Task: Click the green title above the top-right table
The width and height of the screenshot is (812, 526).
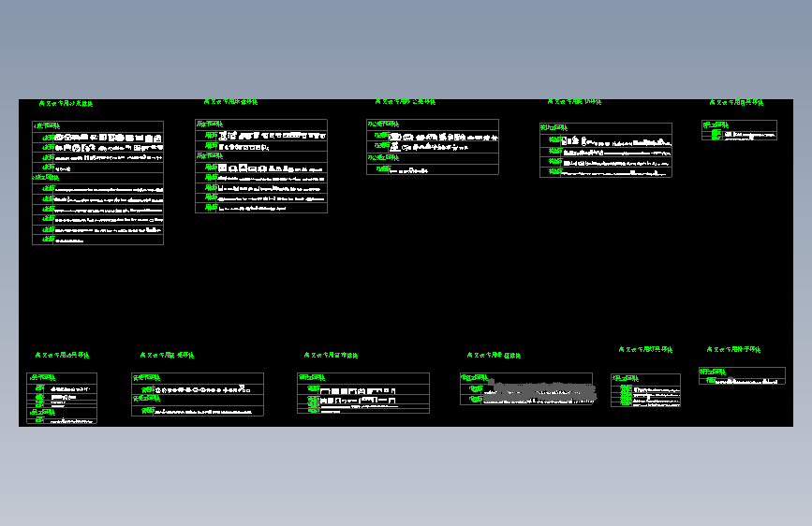Action: pyautogui.click(x=736, y=103)
